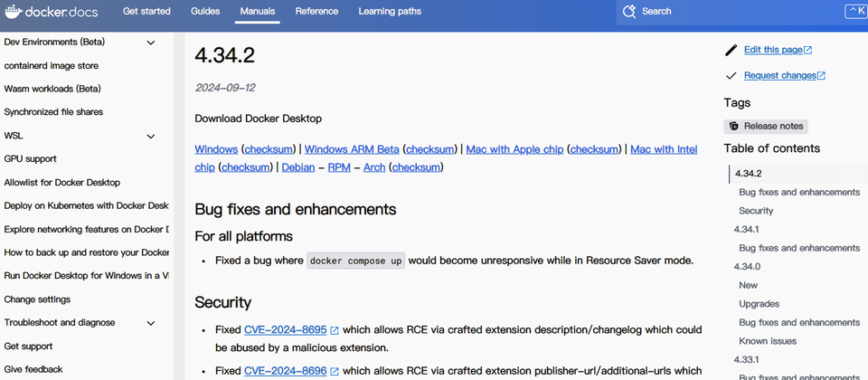Open Wasm workloads (Beta) in sidebar
This screenshot has height=380, width=868.
point(52,90)
